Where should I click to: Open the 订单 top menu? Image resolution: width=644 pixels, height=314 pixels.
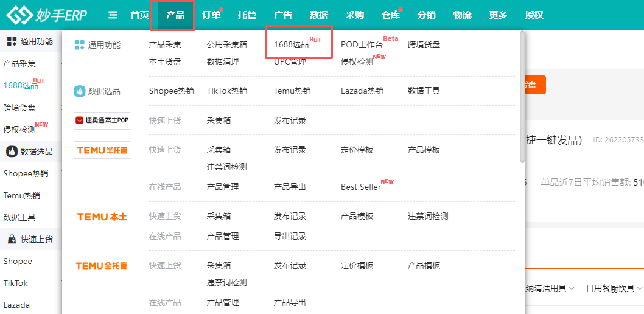tap(211, 15)
